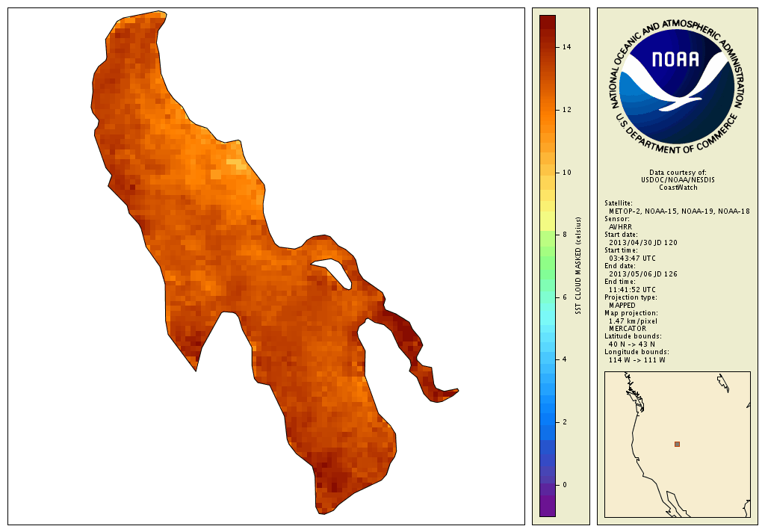Click the 'MERCATOR' projection value
The height and width of the screenshot is (532, 765).
pyautogui.click(x=628, y=329)
